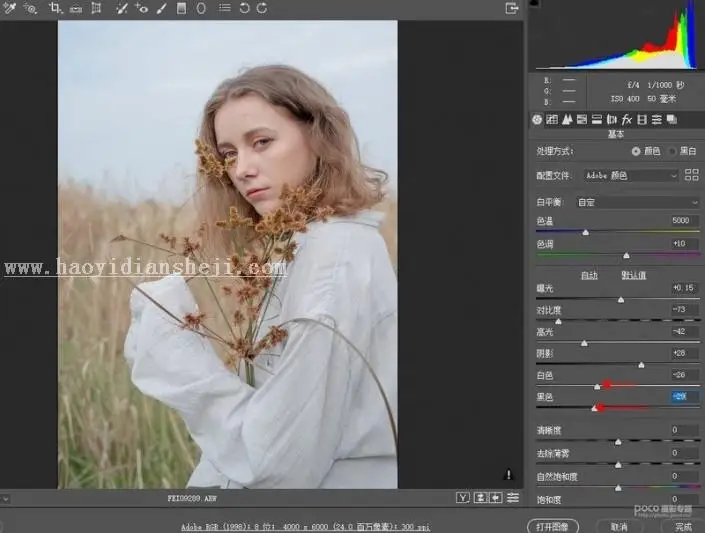This screenshot has width=705, height=533.
Task: Click the 色调 tint slider handle
Action: pyautogui.click(x=626, y=255)
